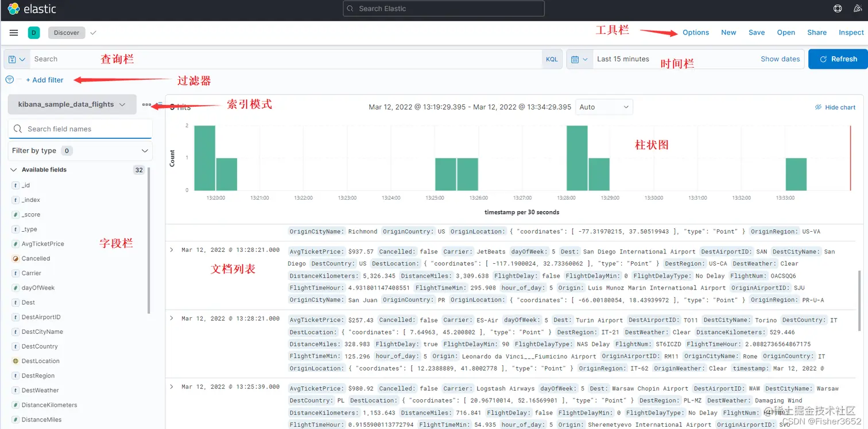Click the Refresh button
The width and height of the screenshot is (868, 429).
[838, 59]
